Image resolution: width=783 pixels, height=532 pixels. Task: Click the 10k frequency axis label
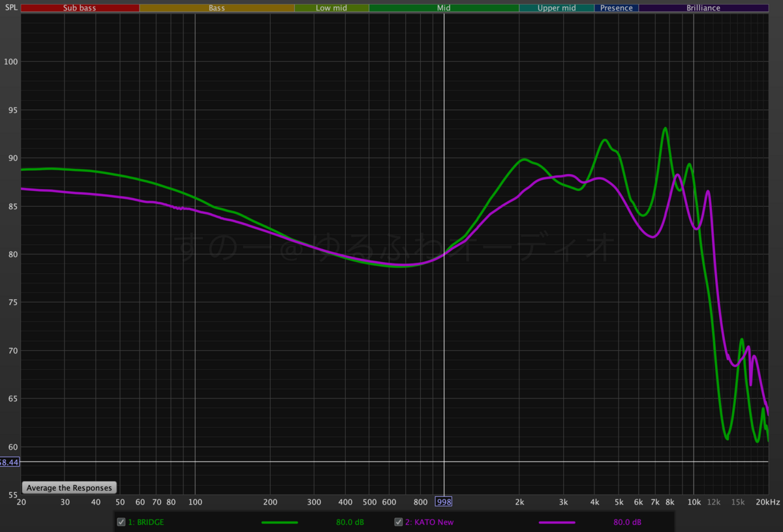693,502
